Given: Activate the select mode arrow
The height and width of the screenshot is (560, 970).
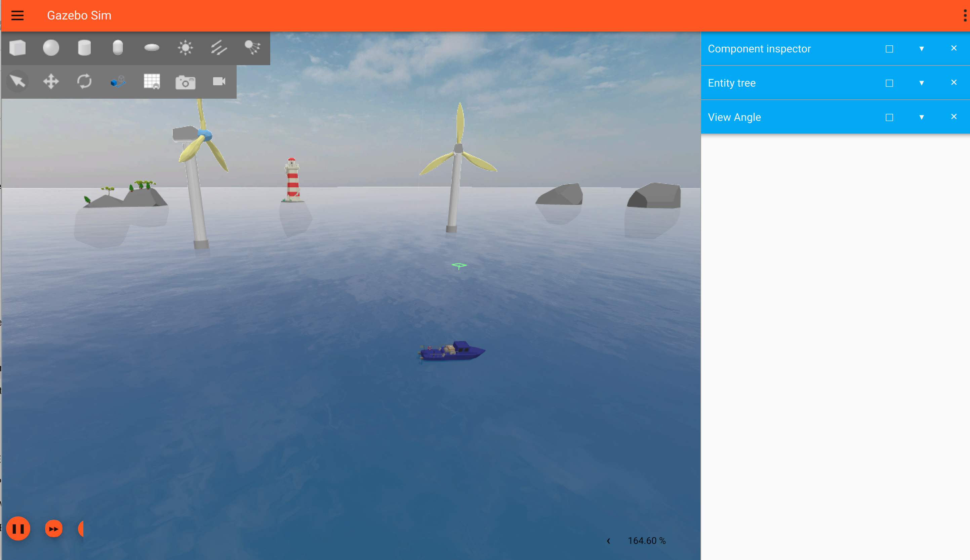Looking at the screenshot, I should (x=17, y=82).
